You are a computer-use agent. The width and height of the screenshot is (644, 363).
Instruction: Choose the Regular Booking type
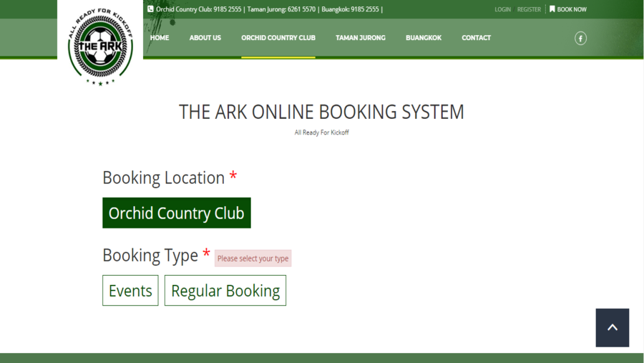[225, 291]
